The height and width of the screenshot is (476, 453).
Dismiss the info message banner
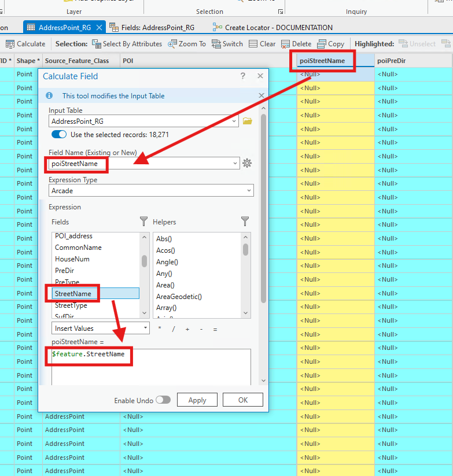(261, 95)
